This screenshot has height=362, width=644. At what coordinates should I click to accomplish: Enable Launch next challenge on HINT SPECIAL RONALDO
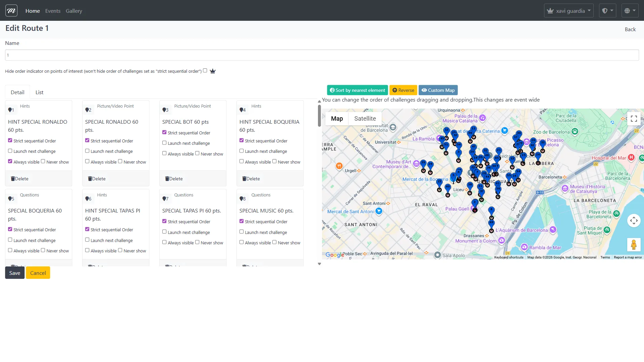pos(10,151)
